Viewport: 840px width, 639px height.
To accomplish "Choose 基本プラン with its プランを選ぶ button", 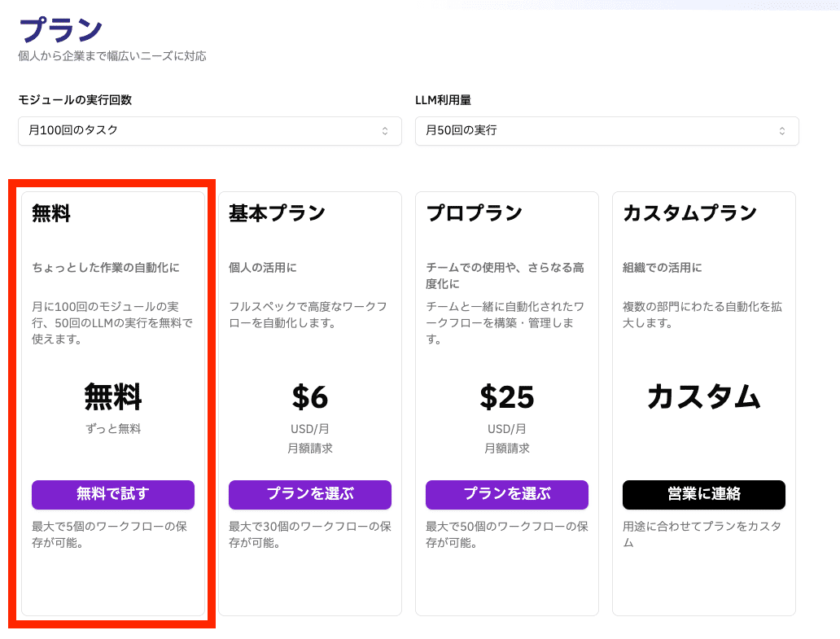I will point(310,494).
